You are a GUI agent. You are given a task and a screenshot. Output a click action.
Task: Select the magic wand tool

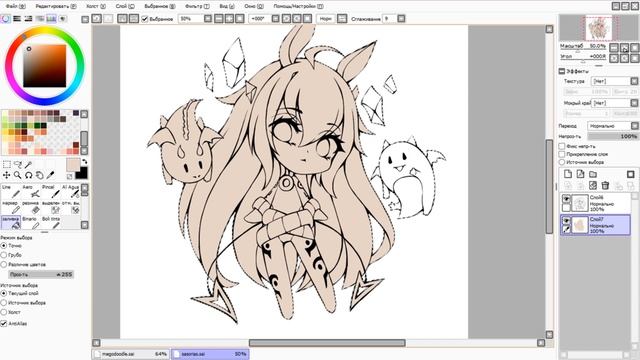click(28, 164)
